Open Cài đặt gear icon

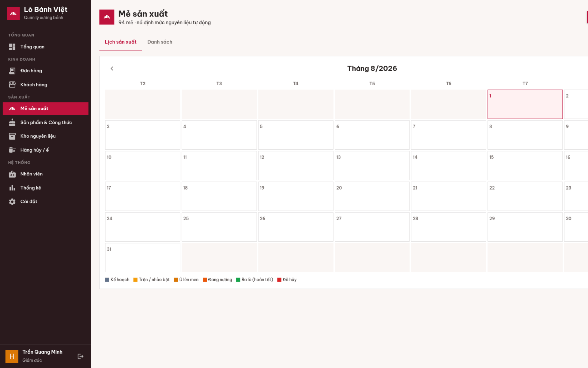12,201
